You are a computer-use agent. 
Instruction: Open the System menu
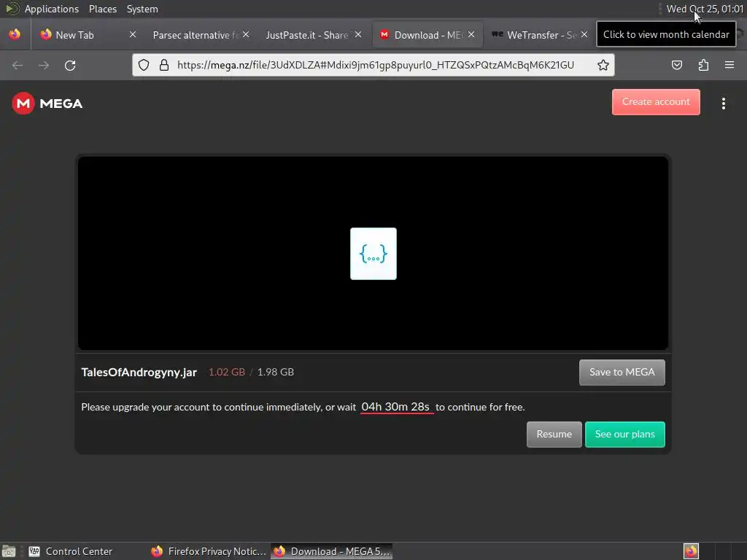click(142, 9)
